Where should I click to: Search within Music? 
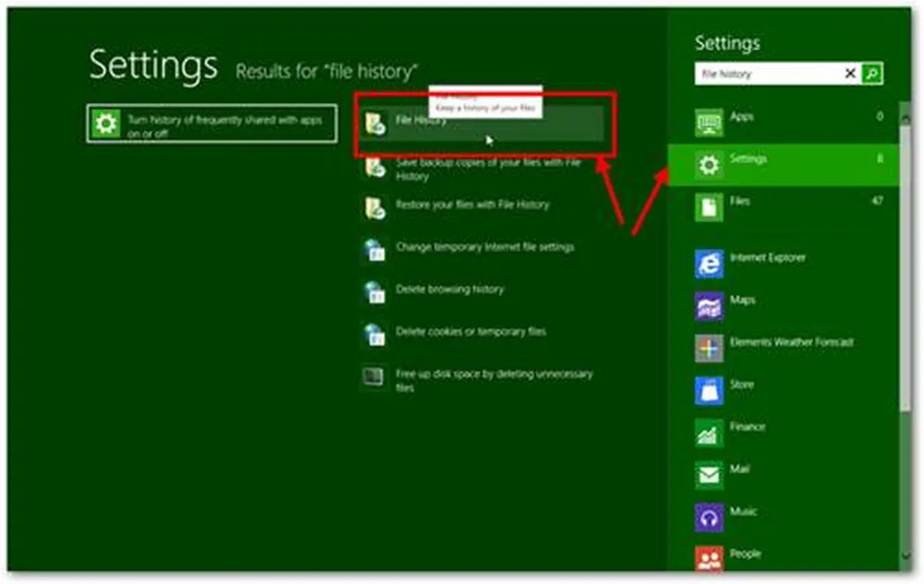click(783, 518)
